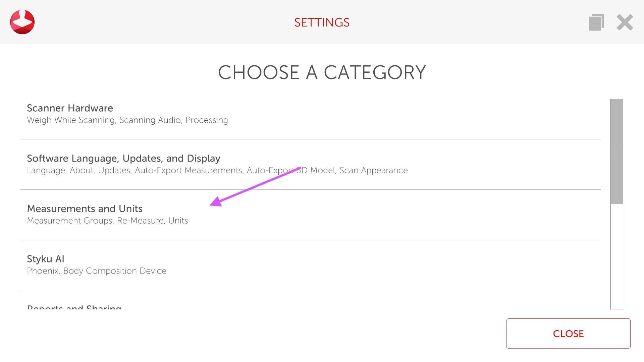Click Measurement Groups, Re-Measure, Units subtitle
The height and width of the screenshot is (362, 644).
coord(107,221)
